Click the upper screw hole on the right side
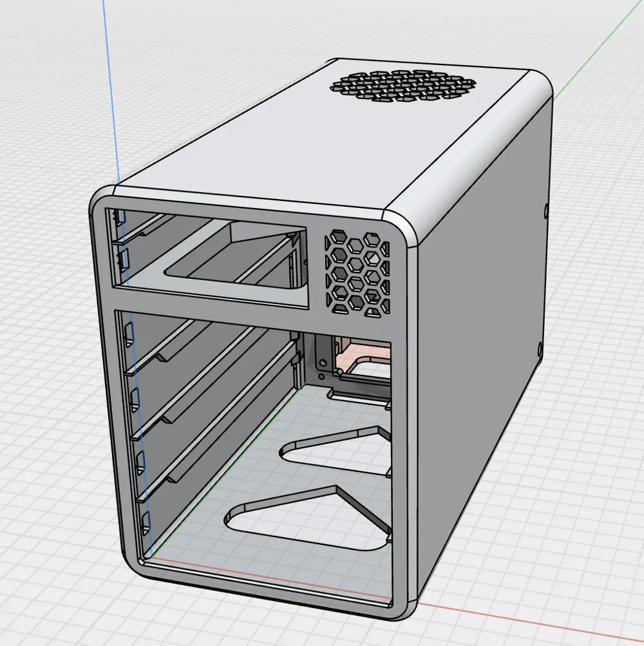Viewport: 644px width, 646px height. [x=546, y=211]
